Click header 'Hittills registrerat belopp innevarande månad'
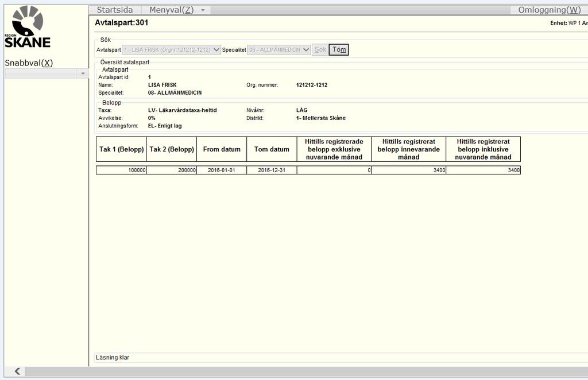The width and height of the screenshot is (588, 380). tap(409, 149)
